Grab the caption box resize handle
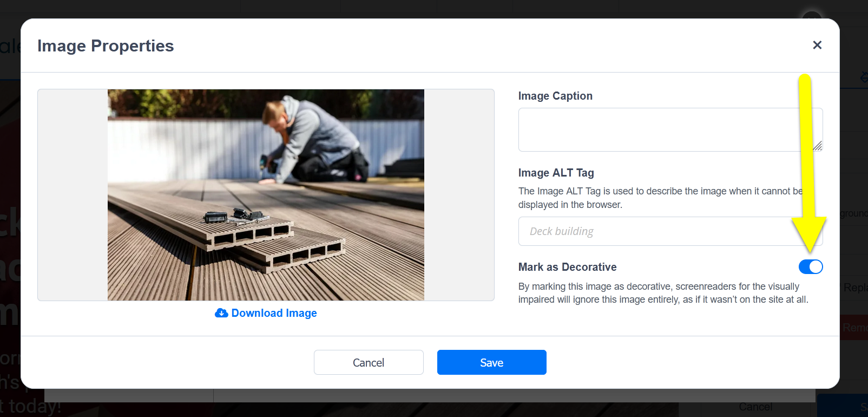The image size is (868, 417). (x=818, y=146)
